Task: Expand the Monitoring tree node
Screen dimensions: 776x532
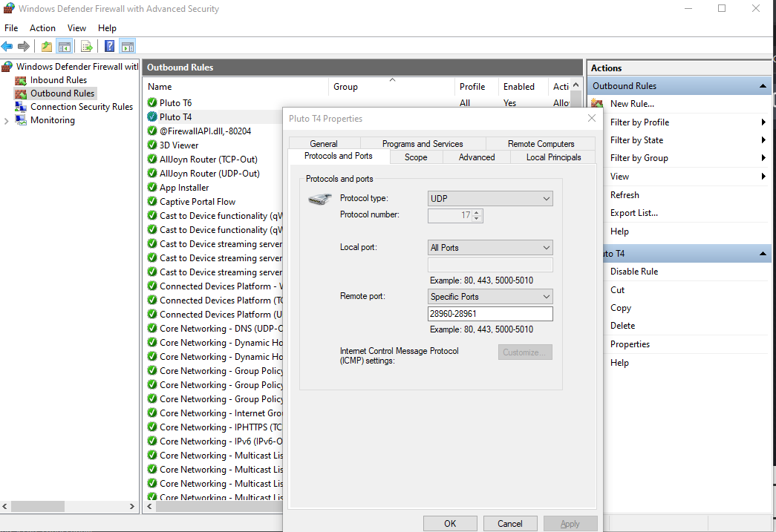Action: pyautogui.click(x=7, y=121)
